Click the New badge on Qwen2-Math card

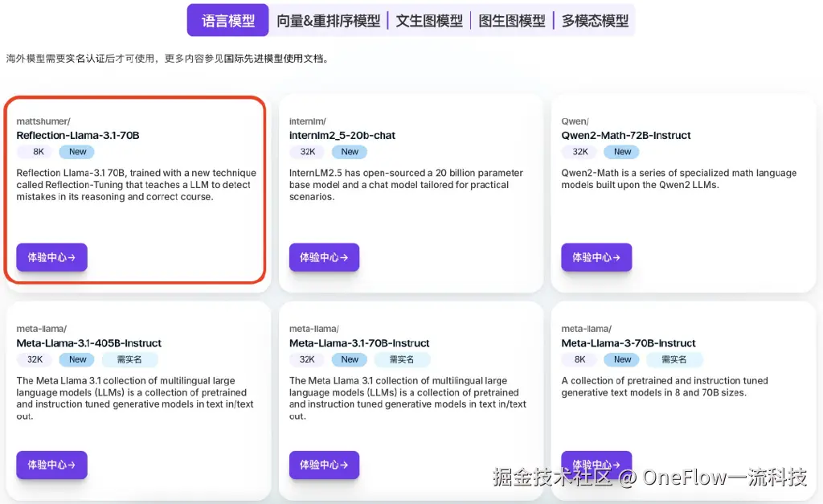click(623, 152)
